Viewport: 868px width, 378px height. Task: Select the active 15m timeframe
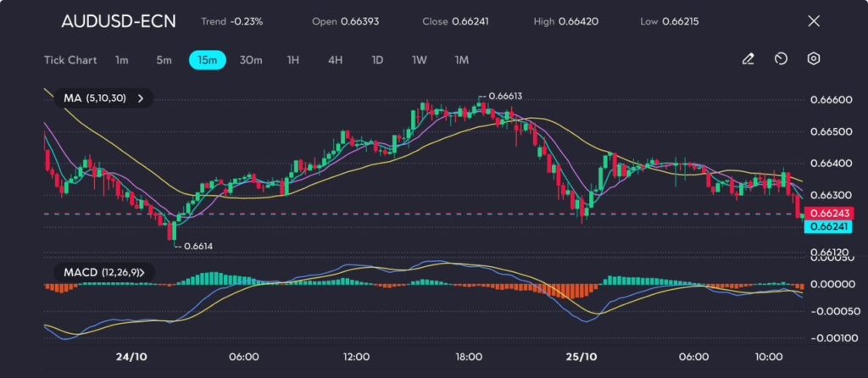pyautogui.click(x=207, y=60)
